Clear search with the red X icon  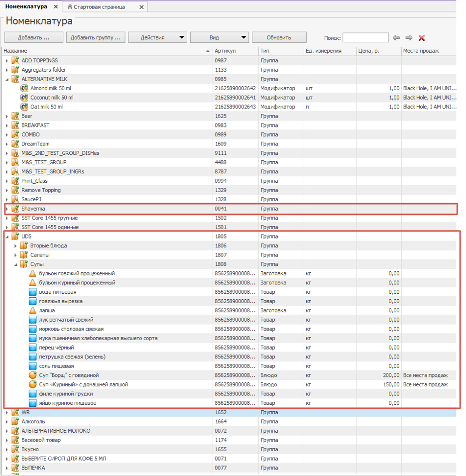421,38
